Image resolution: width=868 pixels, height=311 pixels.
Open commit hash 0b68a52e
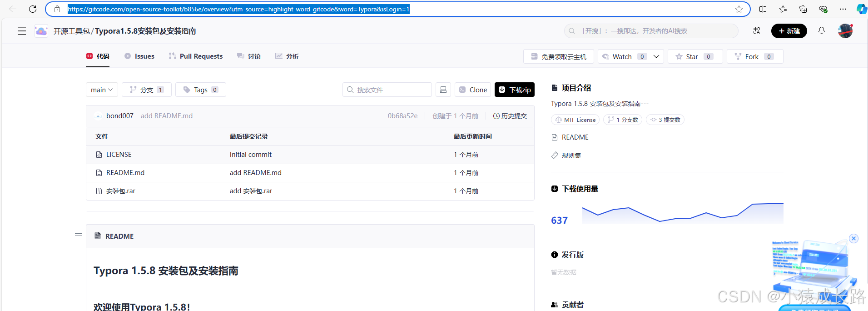tap(402, 116)
